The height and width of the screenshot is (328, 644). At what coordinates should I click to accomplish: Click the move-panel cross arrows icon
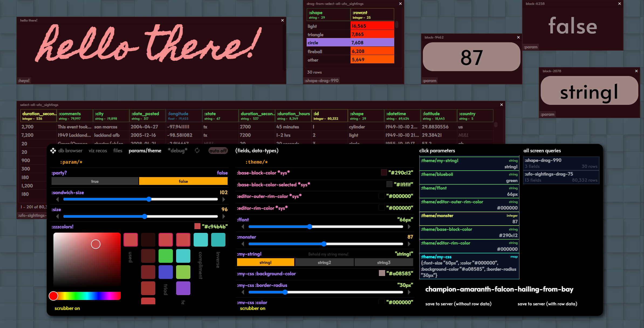(x=53, y=151)
